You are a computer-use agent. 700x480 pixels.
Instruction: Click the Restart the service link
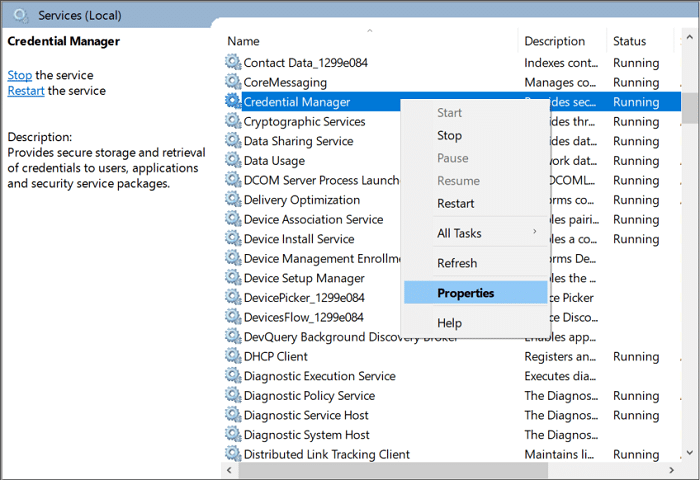(x=25, y=91)
